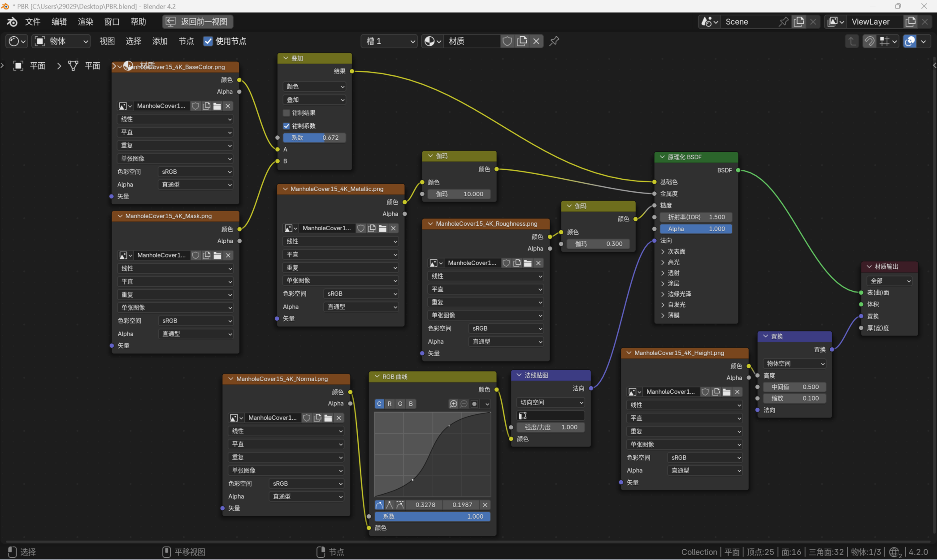Click fake user shield icon for material
Screen dimensions: 937x560
[x=507, y=41]
